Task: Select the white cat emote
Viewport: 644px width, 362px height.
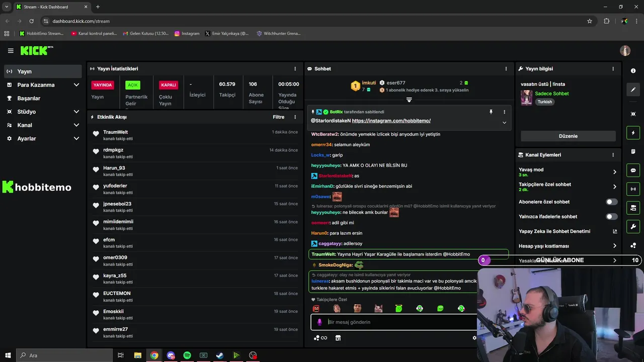Action: pos(378,308)
